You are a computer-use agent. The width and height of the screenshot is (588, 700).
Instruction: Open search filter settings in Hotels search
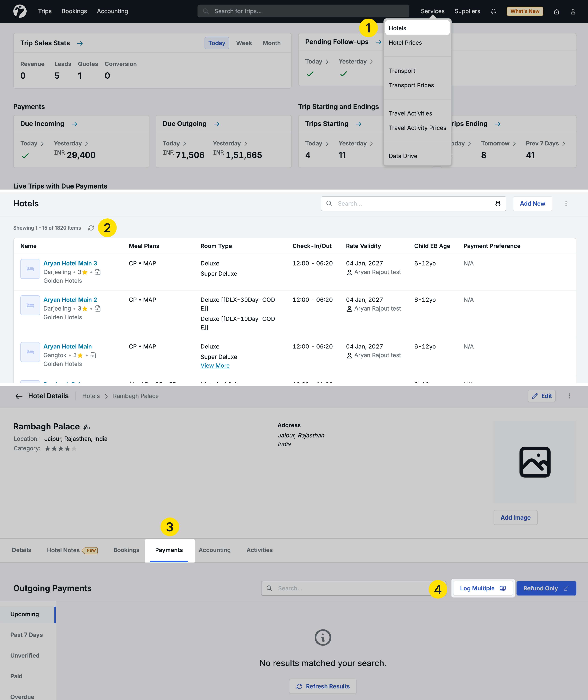[x=498, y=204]
